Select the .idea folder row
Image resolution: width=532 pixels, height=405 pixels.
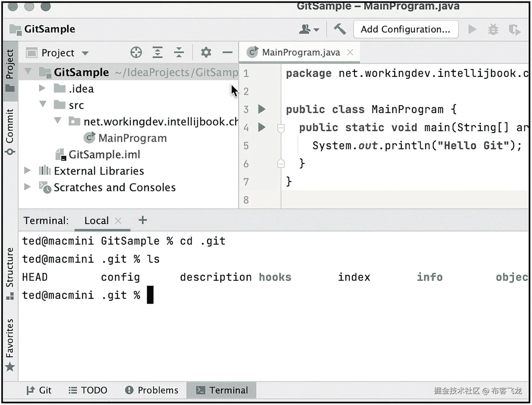pyautogui.click(x=128, y=89)
